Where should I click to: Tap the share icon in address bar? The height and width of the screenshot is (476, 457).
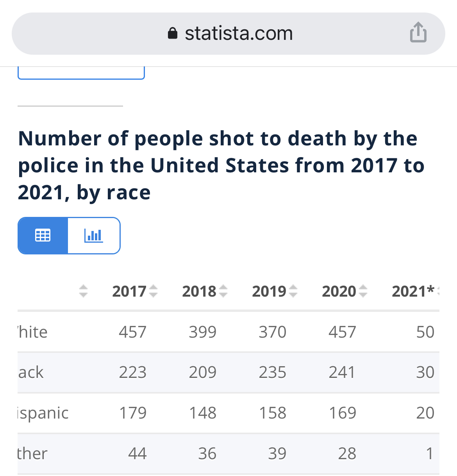(x=418, y=32)
